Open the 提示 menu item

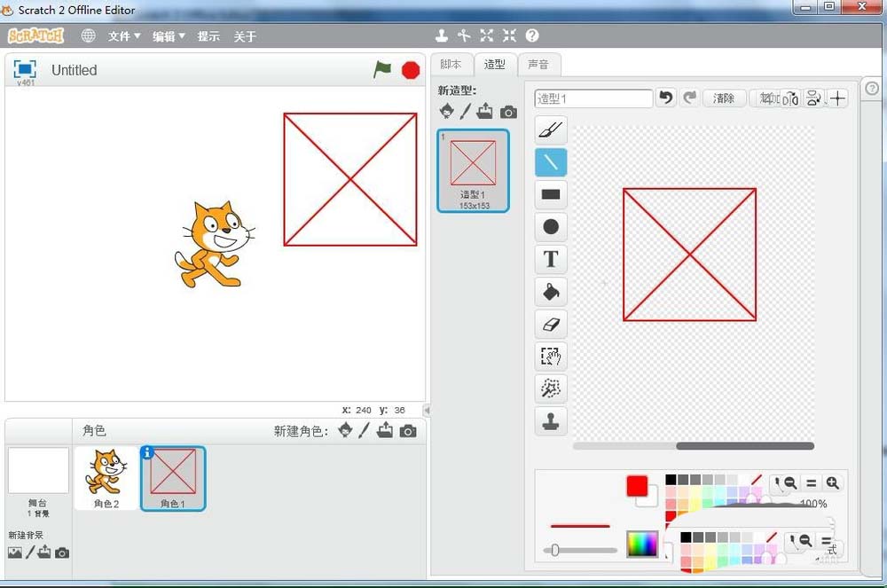click(x=208, y=36)
